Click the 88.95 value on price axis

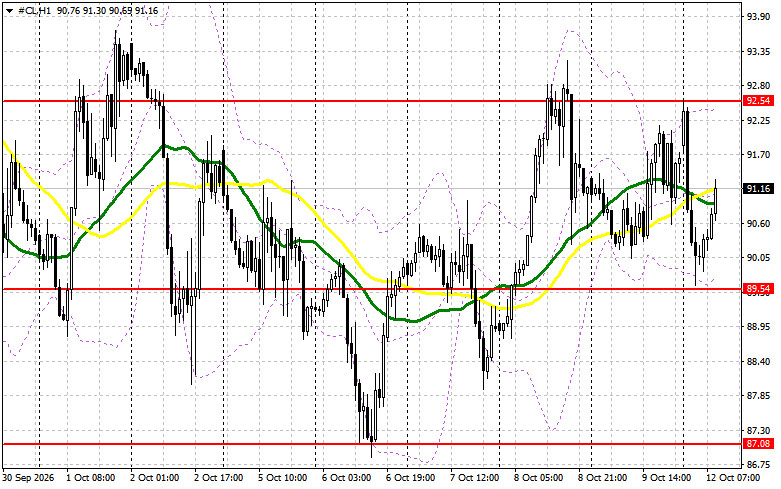[x=759, y=327]
